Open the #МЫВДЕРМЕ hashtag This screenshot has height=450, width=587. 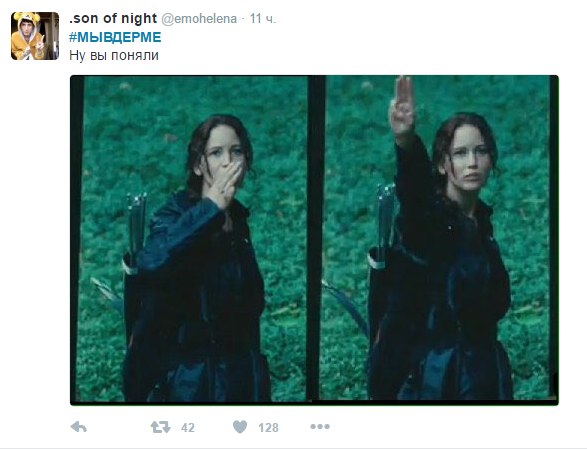115,37
